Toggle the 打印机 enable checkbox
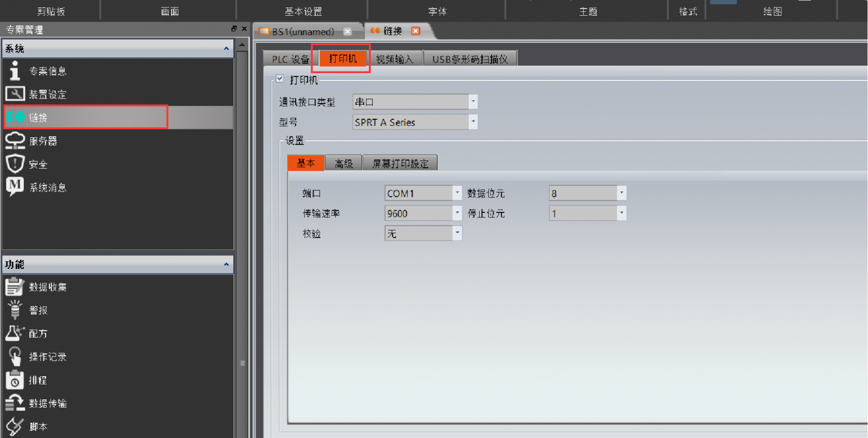868x438 pixels. click(280, 79)
